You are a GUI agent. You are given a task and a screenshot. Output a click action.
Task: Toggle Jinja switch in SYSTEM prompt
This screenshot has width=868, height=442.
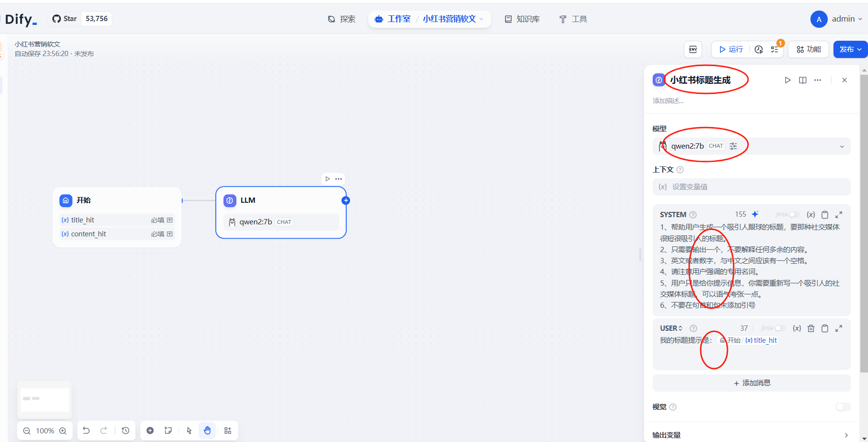(794, 215)
